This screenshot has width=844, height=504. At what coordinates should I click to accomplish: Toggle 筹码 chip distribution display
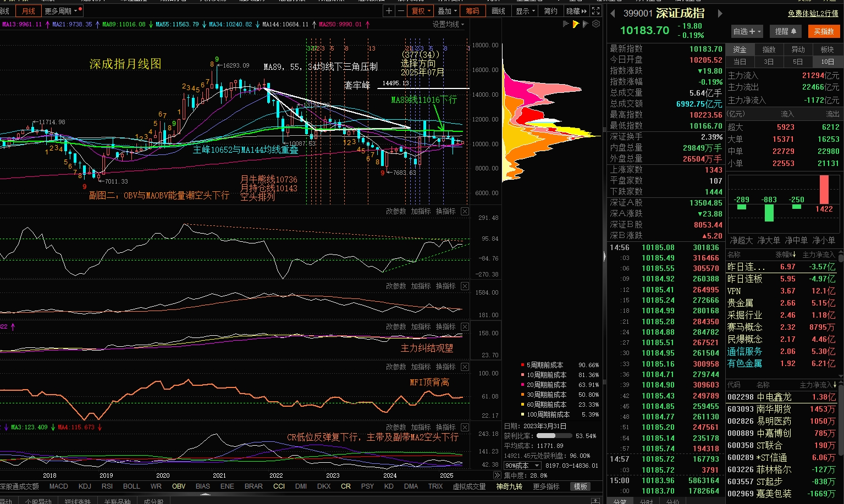[x=472, y=11]
